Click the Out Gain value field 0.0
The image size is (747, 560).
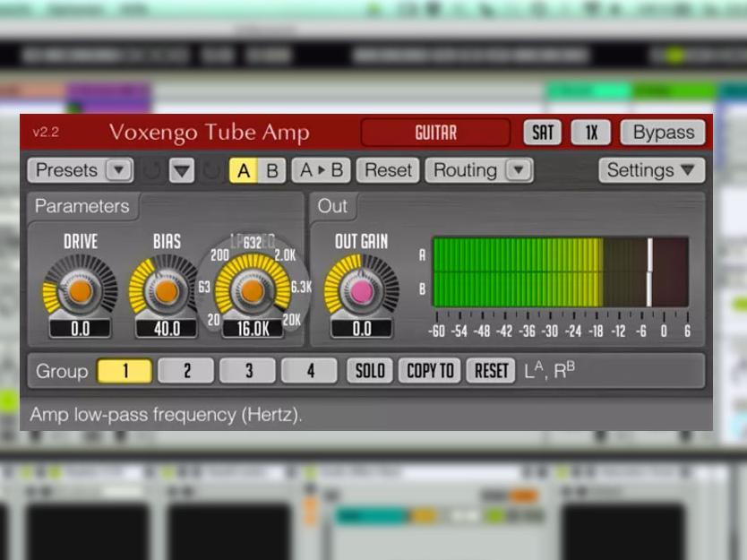362,329
